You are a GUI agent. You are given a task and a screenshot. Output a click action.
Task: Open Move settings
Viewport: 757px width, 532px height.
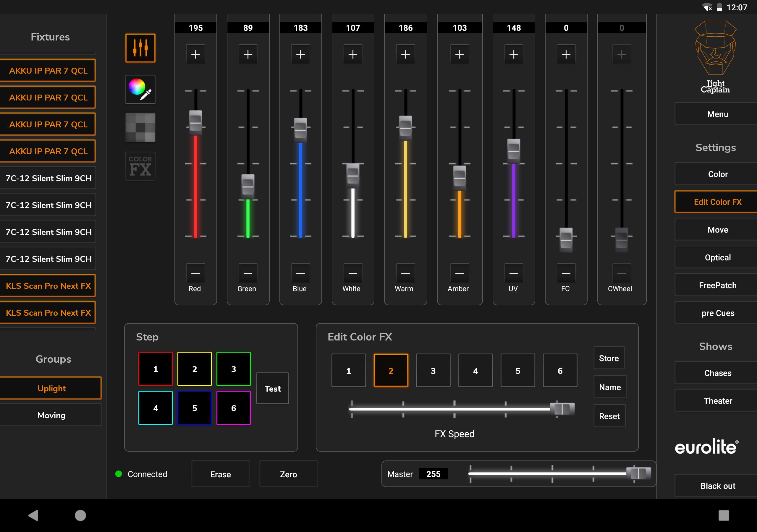[x=716, y=230]
